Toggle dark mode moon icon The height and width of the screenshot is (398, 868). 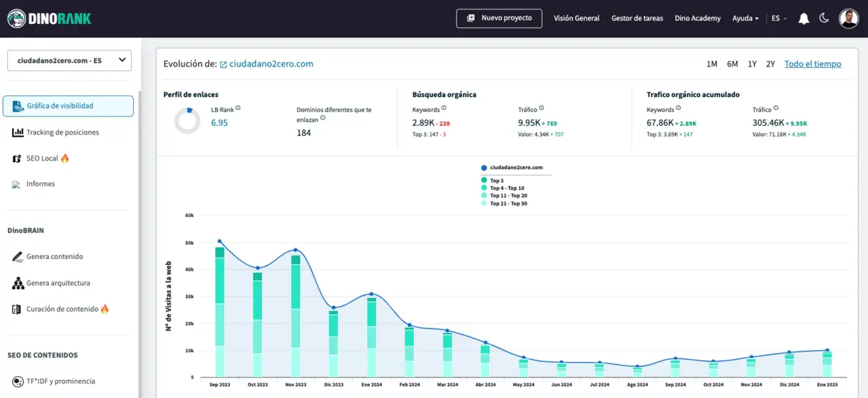tap(824, 18)
